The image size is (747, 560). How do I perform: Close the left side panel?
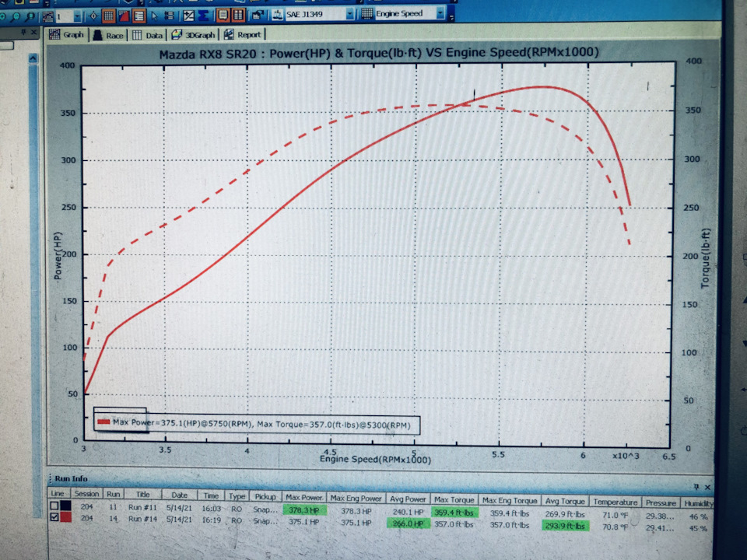33,32
